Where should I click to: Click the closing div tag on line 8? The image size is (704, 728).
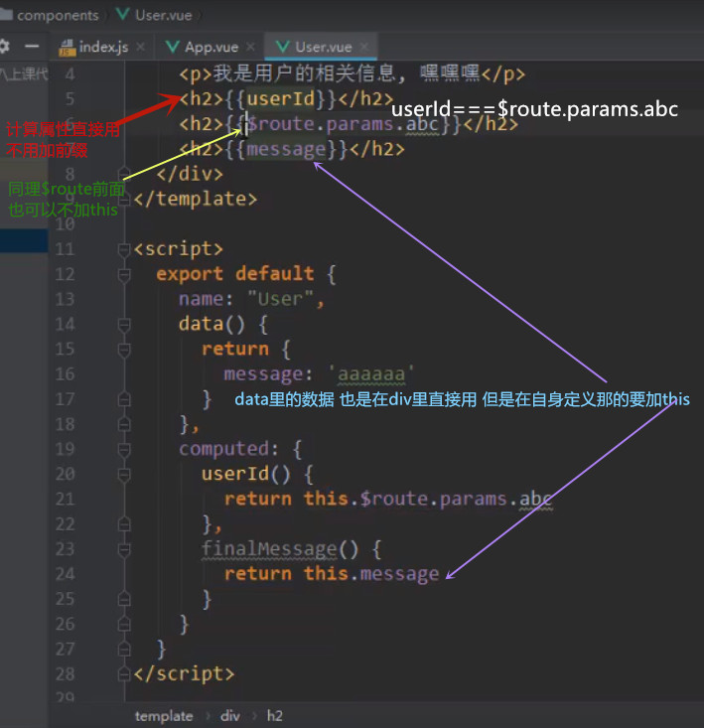[190, 174]
